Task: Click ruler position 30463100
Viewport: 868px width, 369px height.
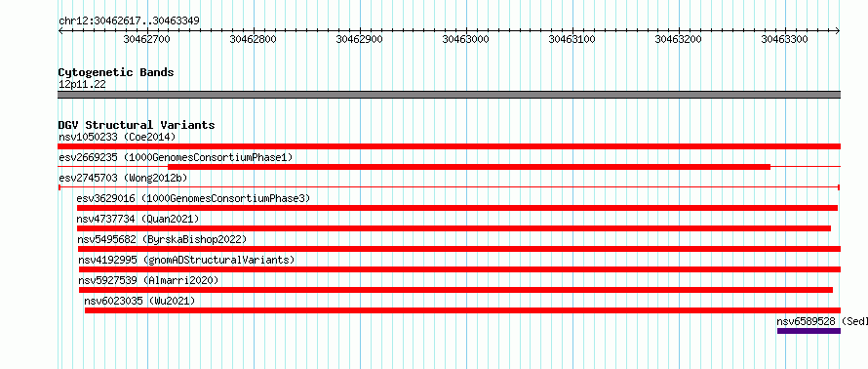Action: coord(572,39)
